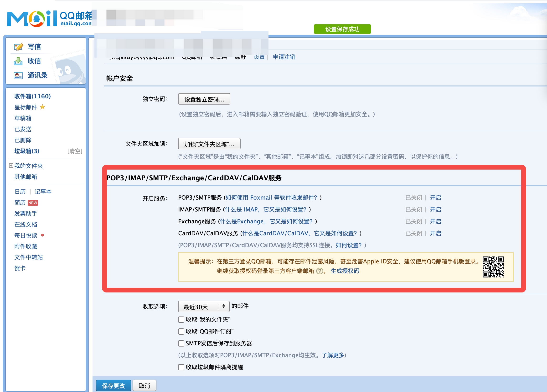Click 保存更改 button
547x392 pixels.
pos(113,386)
